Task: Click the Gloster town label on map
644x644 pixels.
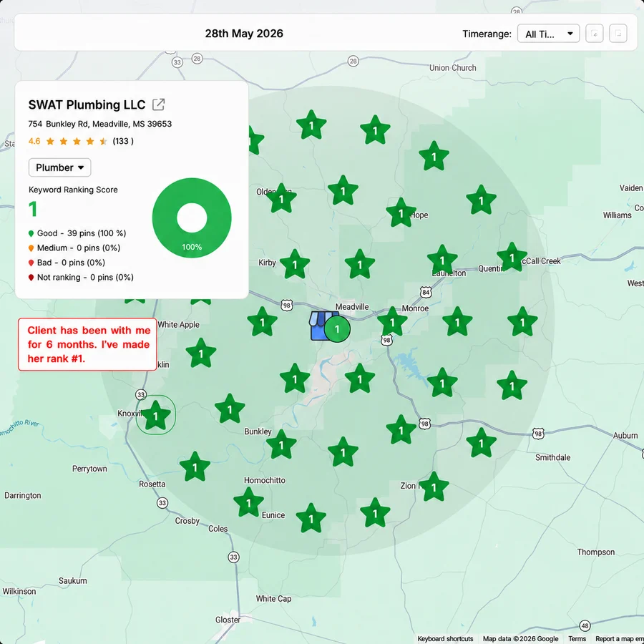Action: click(228, 620)
